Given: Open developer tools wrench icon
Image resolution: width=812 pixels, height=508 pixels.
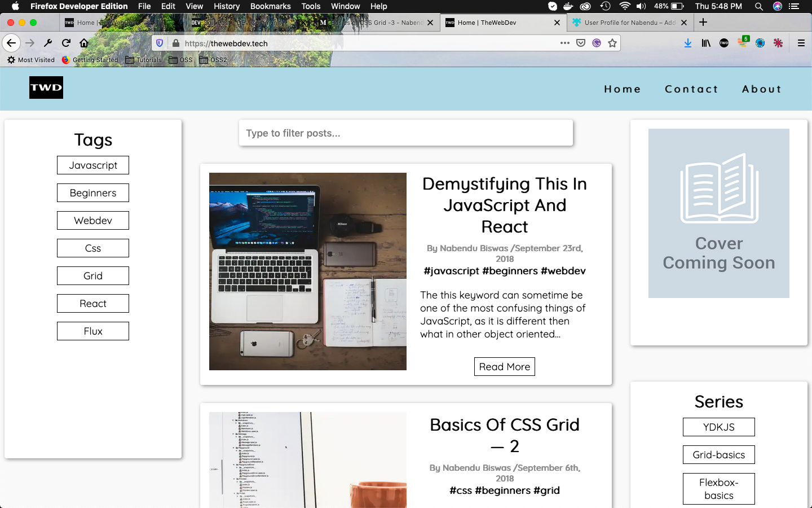Looking at the screenshot, I should pos(48,43).
